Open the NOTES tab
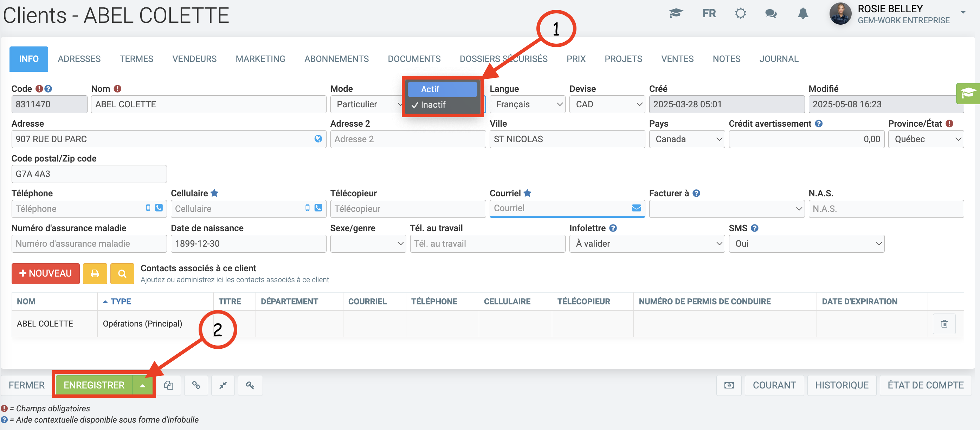This screenshot has width=980, height=430. pos(726,59)
